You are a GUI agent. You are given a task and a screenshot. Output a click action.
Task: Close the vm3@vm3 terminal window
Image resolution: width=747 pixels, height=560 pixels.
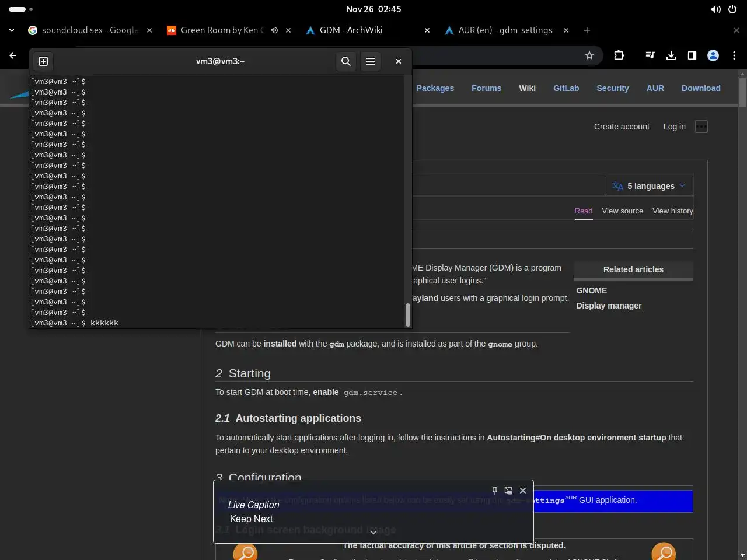399,61
